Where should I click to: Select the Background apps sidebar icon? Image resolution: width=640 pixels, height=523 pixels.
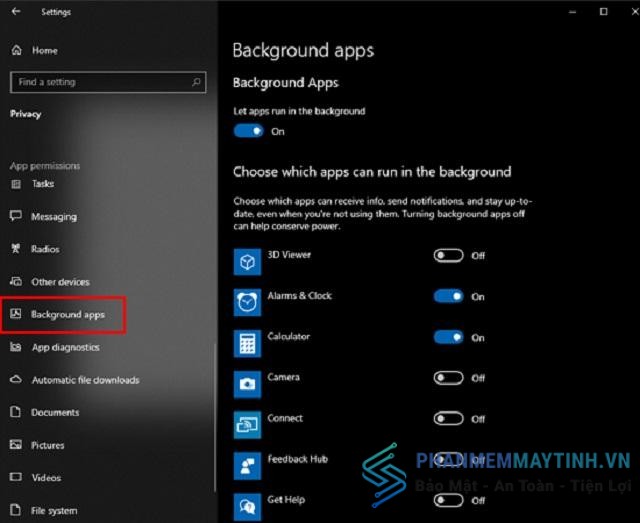(x=16, y=314)
